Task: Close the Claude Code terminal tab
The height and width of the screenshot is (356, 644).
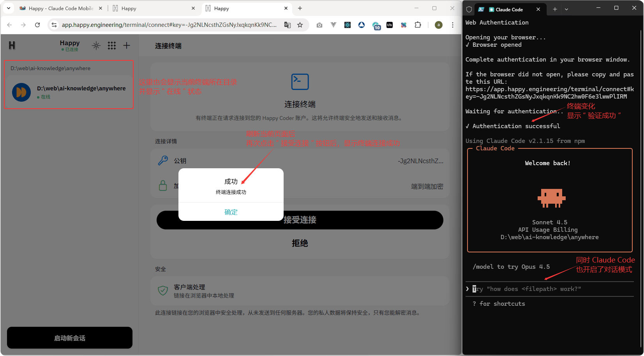Action: 538,9
